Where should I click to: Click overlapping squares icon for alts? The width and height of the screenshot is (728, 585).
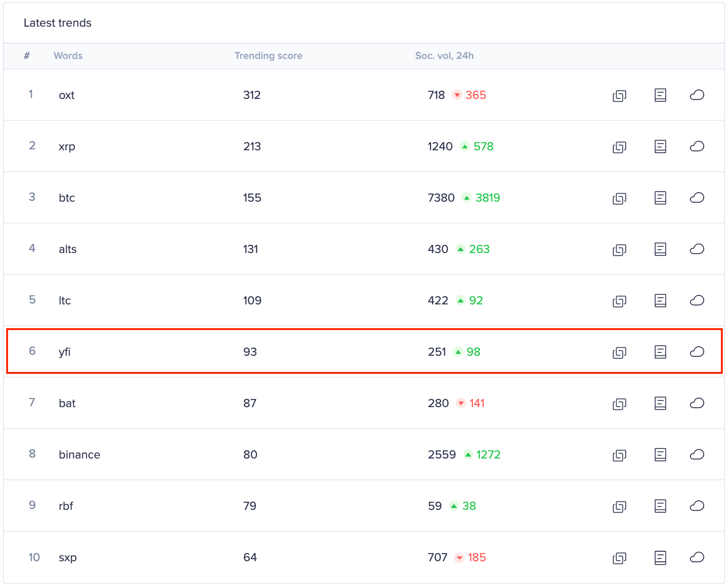(x=619, y=250)
